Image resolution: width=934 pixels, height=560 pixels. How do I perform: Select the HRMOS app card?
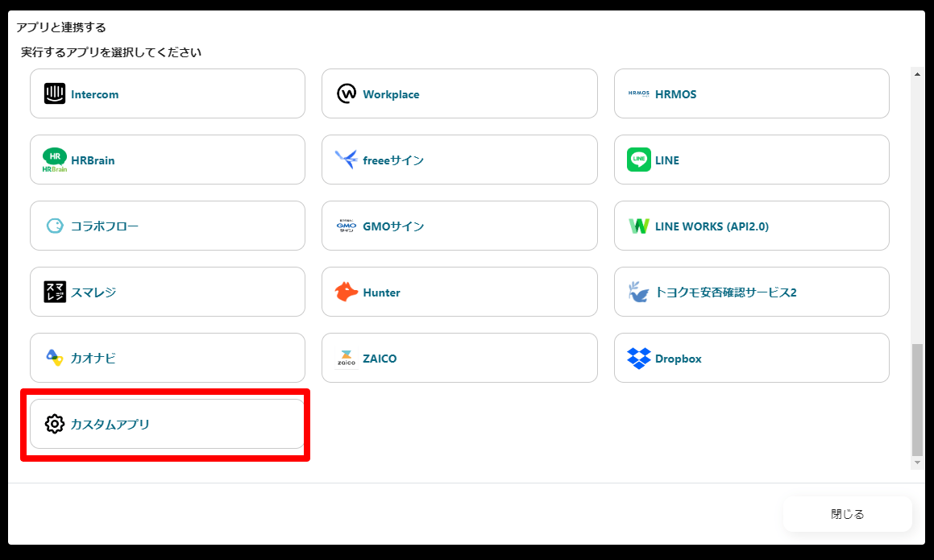[x=752, y=93]
